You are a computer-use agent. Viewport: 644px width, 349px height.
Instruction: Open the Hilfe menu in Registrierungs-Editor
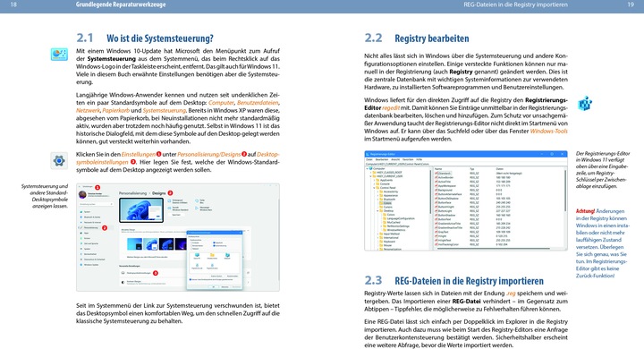tap(419, 159)
